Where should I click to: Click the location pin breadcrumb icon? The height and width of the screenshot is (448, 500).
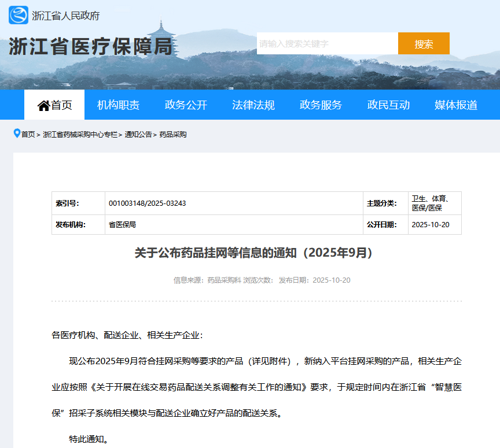(17, 134)
